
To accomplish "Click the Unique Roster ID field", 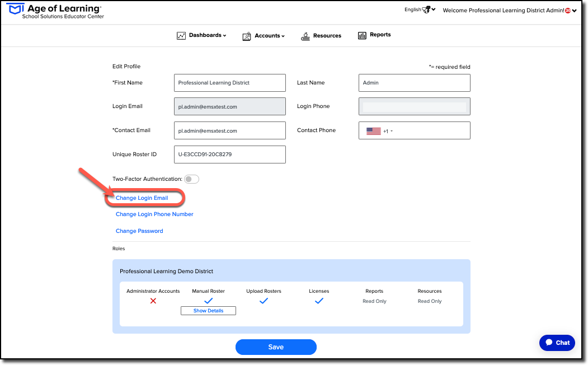I will point(230,155).
